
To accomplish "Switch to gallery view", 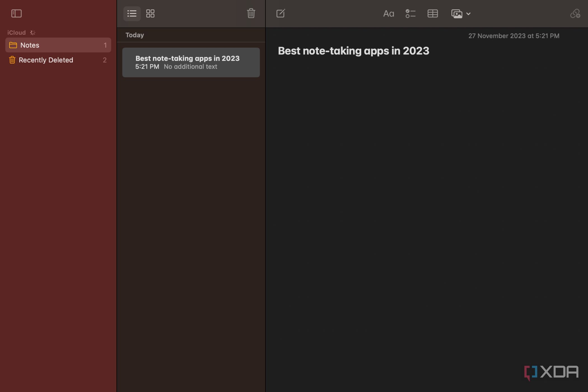I will tap(150, 13).
